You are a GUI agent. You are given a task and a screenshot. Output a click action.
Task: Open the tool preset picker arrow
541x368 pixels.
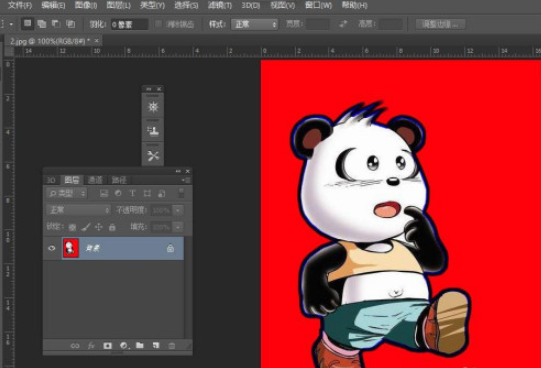[11, 24]
